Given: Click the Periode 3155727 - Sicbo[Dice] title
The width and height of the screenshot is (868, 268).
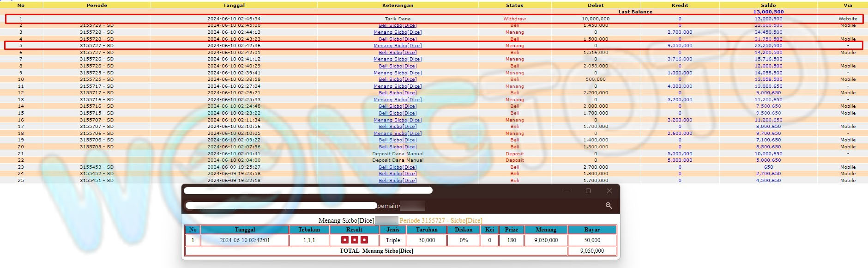Looking at the screenshot, I should [440, 220].
